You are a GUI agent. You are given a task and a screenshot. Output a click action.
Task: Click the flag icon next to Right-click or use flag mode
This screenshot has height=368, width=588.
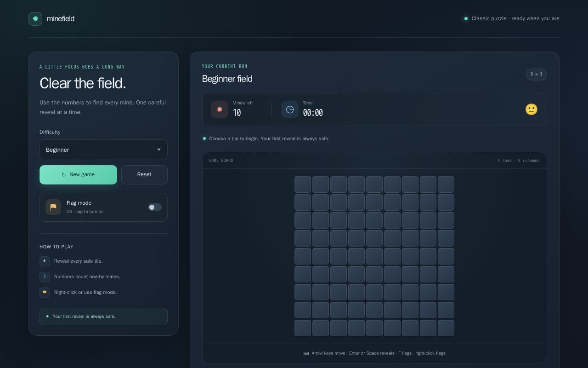tap(45, 293)
